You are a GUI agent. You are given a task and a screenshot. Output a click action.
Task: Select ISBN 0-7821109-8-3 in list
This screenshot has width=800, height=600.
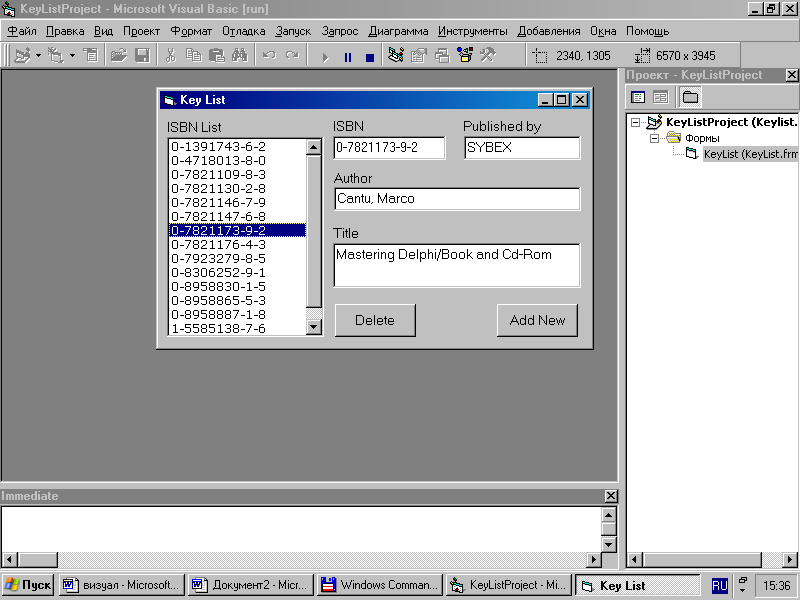[x=237, y=174]
